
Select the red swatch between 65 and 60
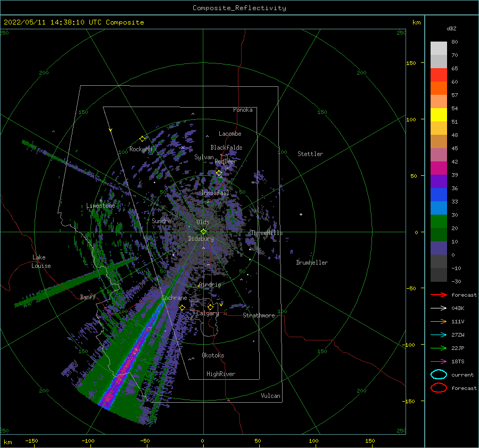(x=439, y=75)
